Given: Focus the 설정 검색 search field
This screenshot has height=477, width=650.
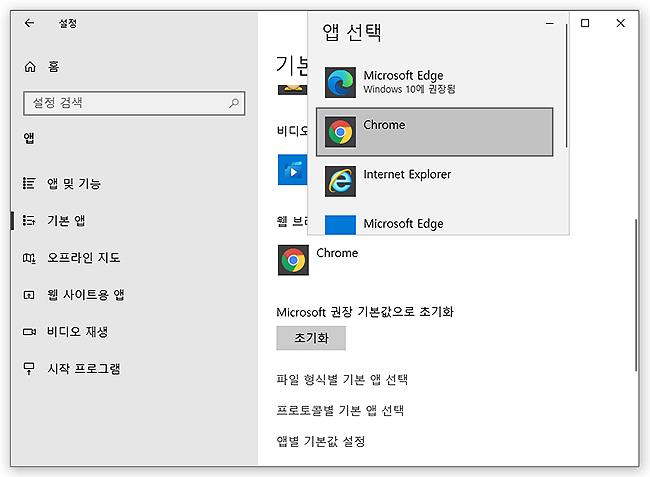Looking at the screenshot, I should click(x=134, y=103).
